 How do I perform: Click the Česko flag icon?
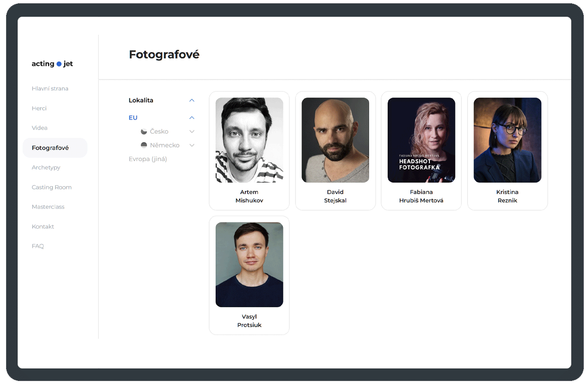tap(144, 132)
